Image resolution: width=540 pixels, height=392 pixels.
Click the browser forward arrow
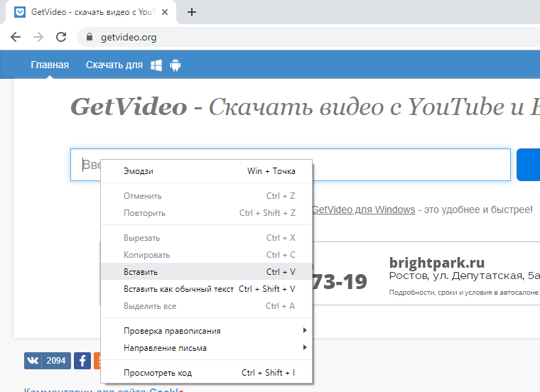click(38, 37)
